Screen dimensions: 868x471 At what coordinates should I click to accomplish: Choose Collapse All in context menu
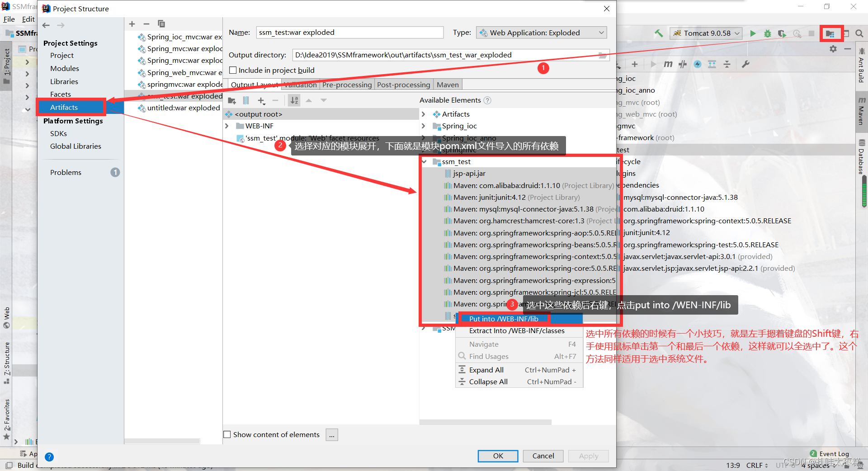click(519, 382)
